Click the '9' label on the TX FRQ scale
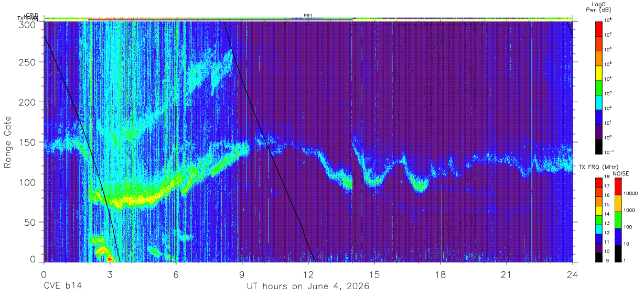644x297 pixels. click(x=608, y=261)
